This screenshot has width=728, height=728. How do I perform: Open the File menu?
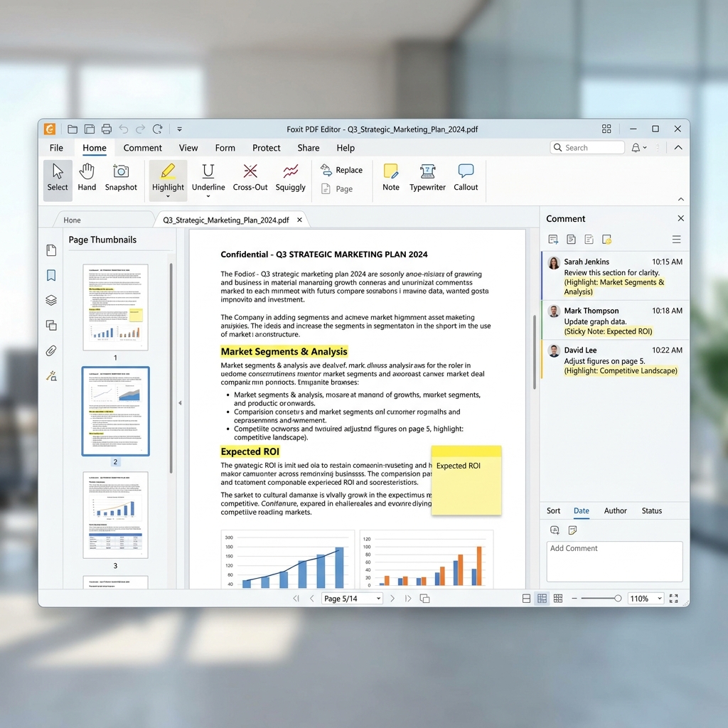coord(56,148)
